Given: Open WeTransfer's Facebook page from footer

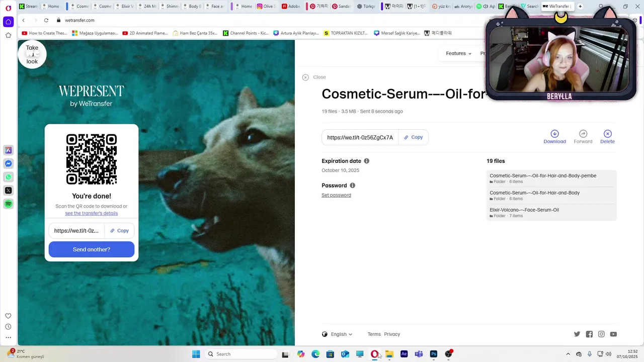Looking at the screenshot, I should pyautogui.click(x=589, y=334).
